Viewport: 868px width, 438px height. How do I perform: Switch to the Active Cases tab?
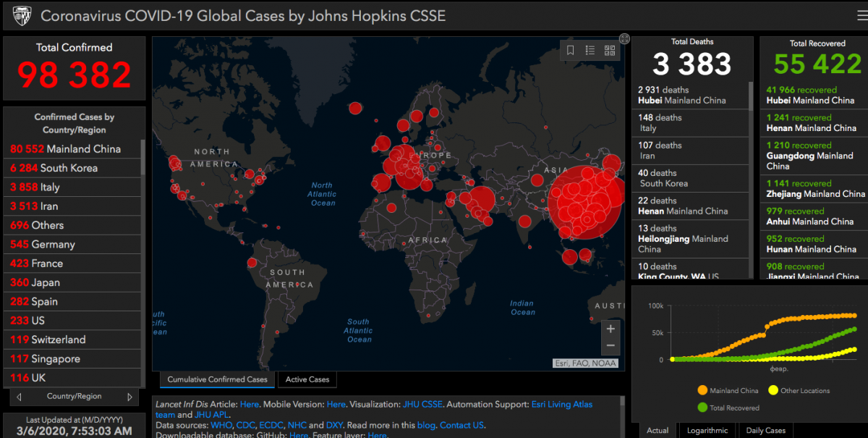(307, 379)
